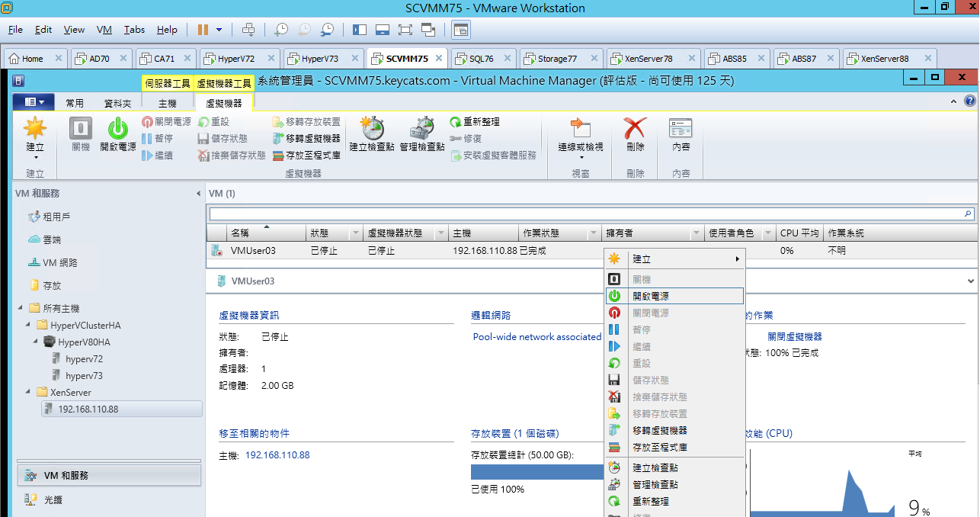Switch to the 資料夾 (Folder) ribbon tab
Image resolution: width=980 pixels, height=517 pixels.
tap(117, 103)
